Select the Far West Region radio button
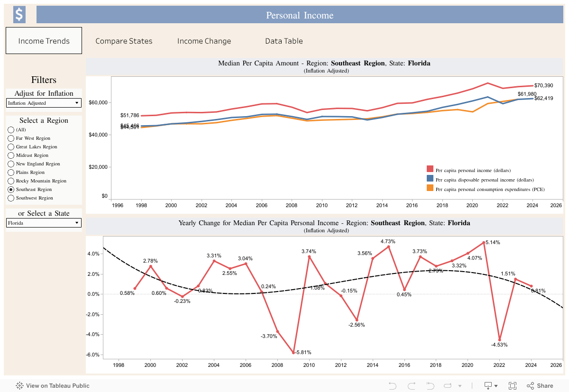Viewport: 569px width, 392px height. 11,138
